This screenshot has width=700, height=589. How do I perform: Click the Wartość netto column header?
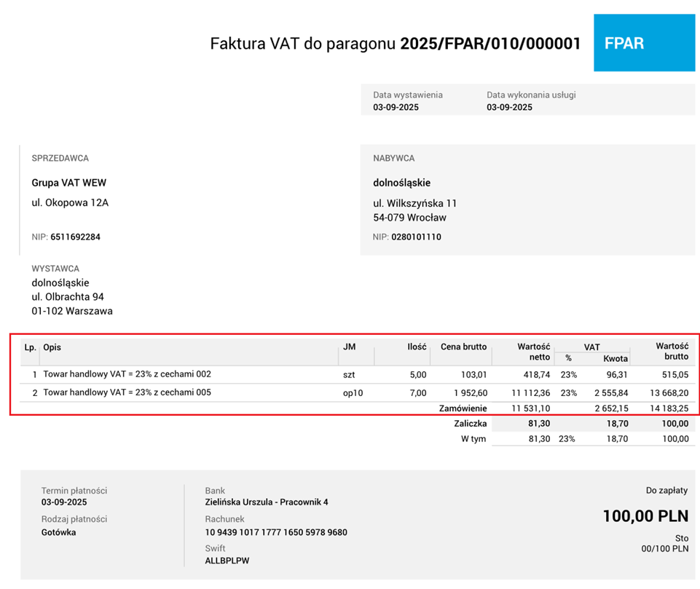click(534, 352)
